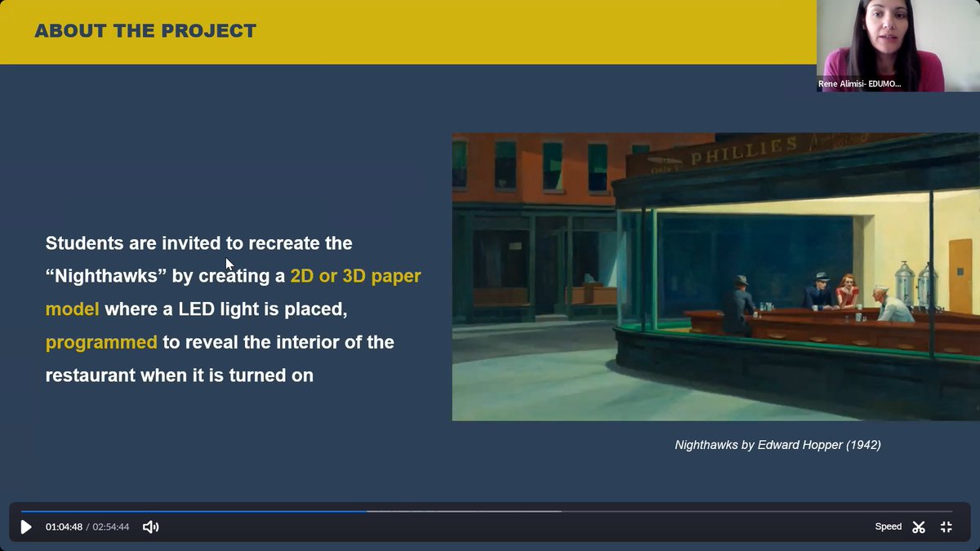Click 'Students are invited to recreate the' line

pyautogui.click(x=199, y=243)
